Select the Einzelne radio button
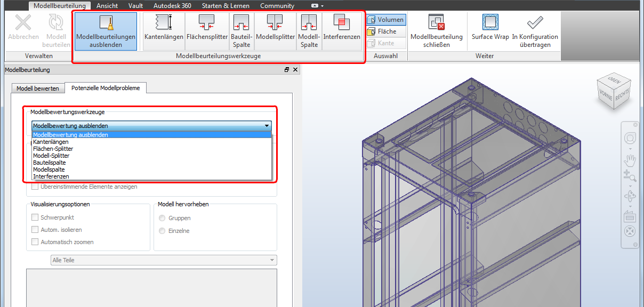The width and height of the screenshot is (644, 307). (162, 231)
